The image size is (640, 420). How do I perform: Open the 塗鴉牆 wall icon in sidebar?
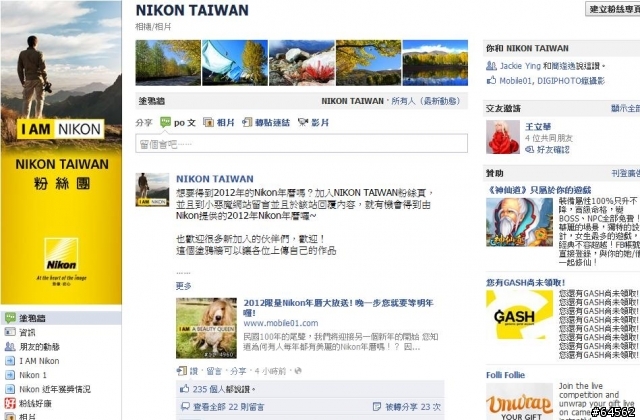coord(10,318)
